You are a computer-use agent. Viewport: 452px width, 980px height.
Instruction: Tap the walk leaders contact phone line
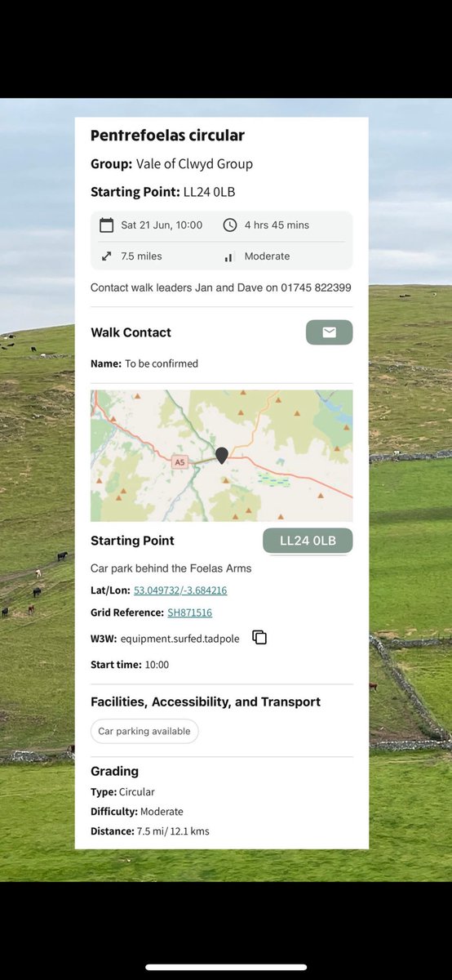click(221, 287)
